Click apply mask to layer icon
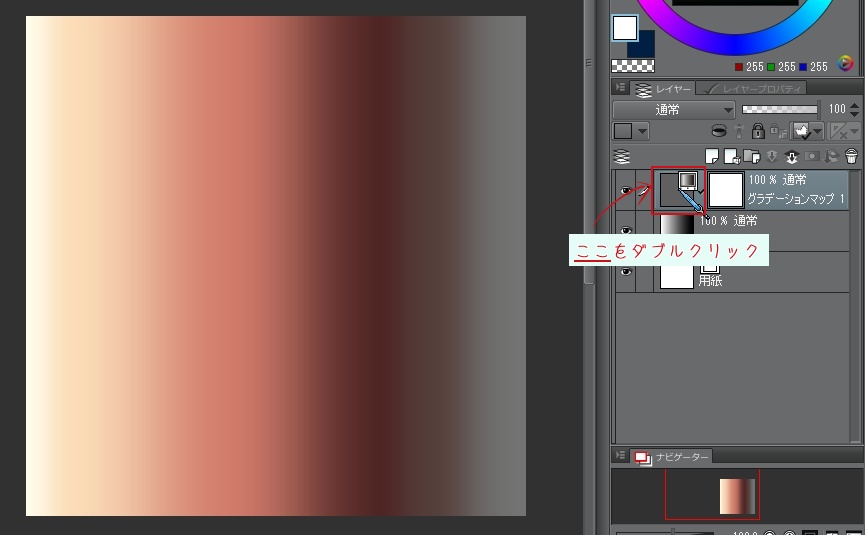Viewport: 865px width, 535px height. tap(831, 157)
